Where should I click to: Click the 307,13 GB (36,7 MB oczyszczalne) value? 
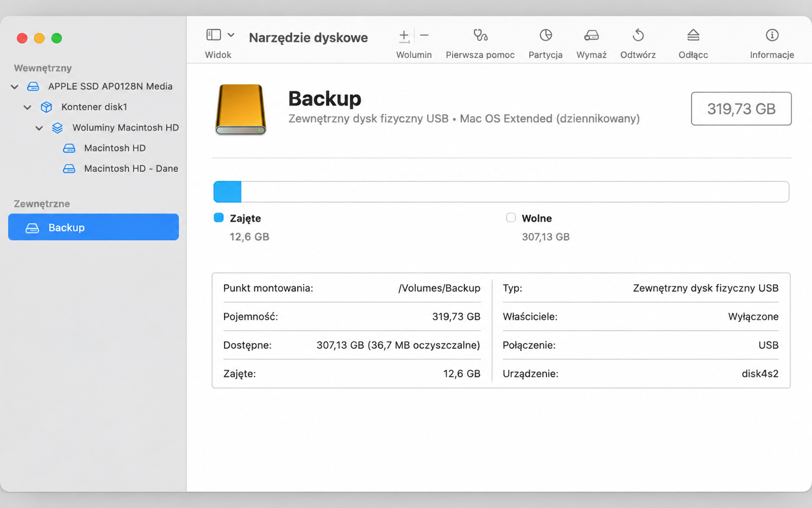pyautogui.click(x=398, y=345)
